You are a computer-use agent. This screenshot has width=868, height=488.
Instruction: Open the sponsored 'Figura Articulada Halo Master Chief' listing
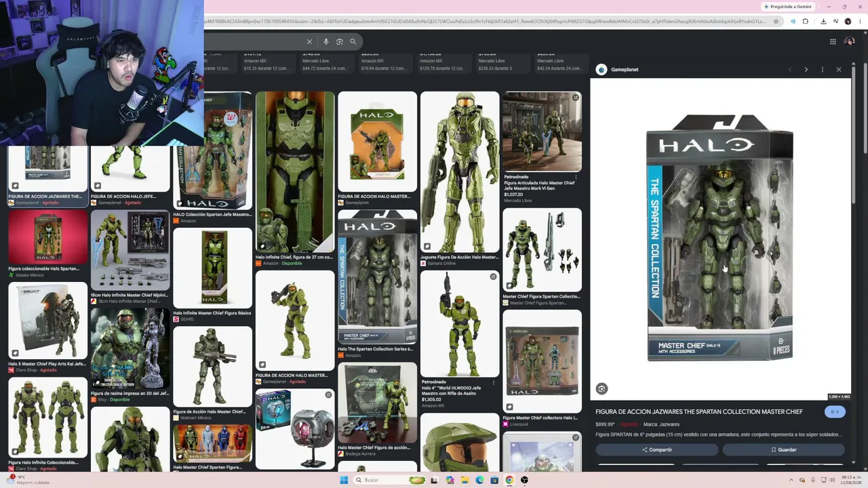coord(542,147)
